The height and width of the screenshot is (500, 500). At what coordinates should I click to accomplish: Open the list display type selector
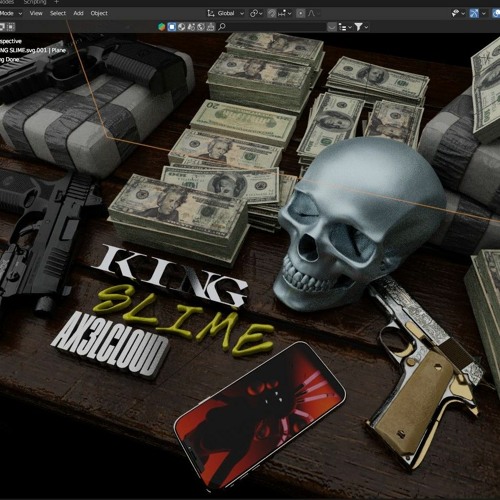(x=345, y=27)
